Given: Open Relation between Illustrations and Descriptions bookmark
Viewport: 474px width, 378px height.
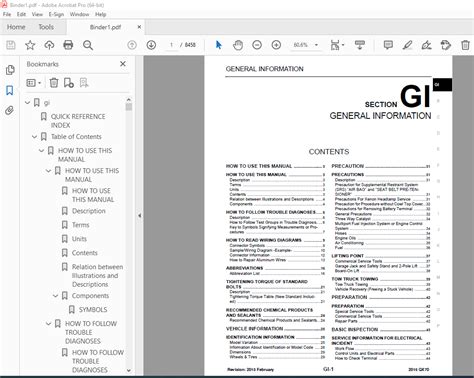Looking at the screenshot, I should point(97,276).
